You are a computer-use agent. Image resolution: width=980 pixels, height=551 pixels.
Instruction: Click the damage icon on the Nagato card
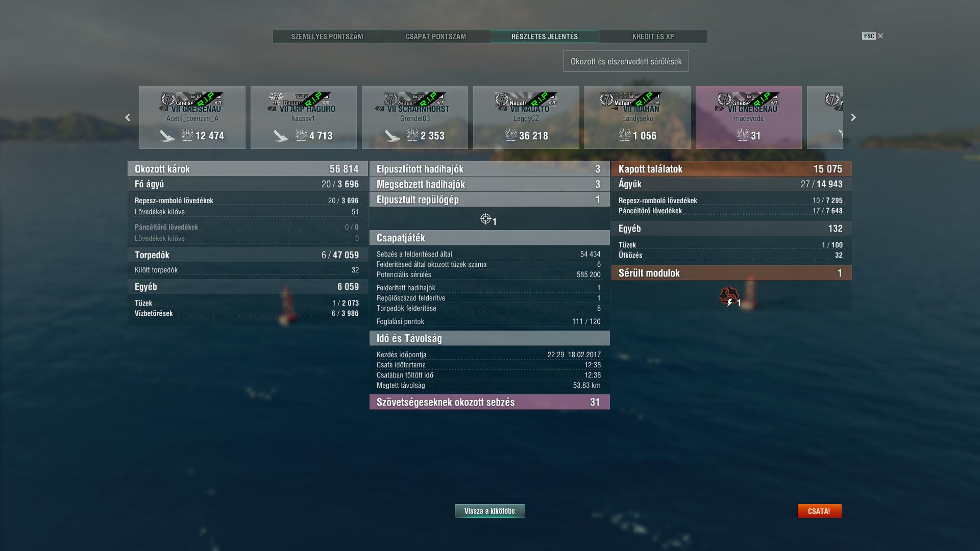click(511, 135)
